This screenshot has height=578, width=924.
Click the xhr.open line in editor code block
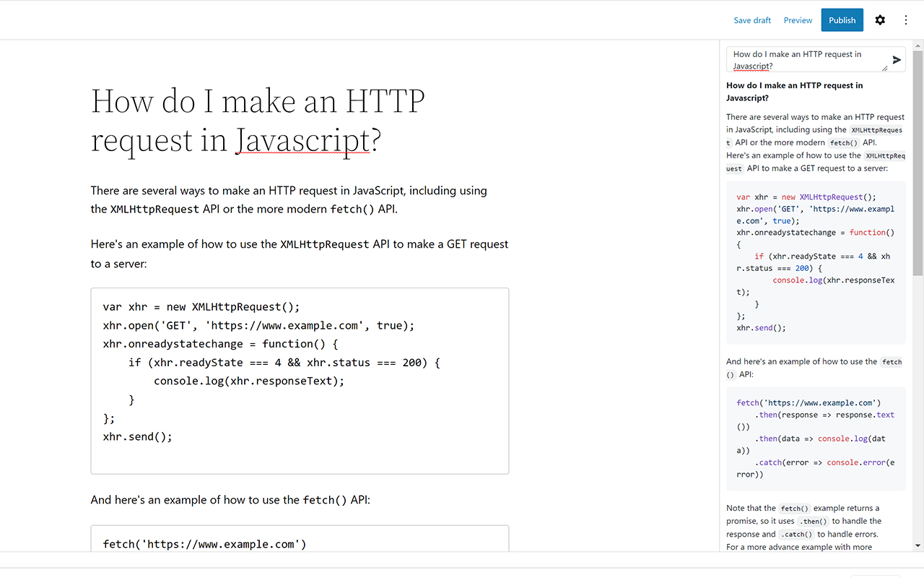pyautogui.click(x=259, y=325)
